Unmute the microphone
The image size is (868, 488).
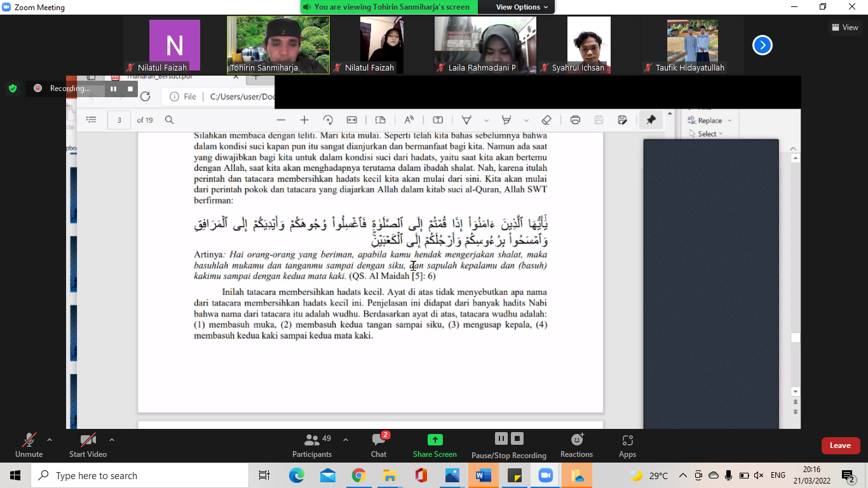pos(29,444)
